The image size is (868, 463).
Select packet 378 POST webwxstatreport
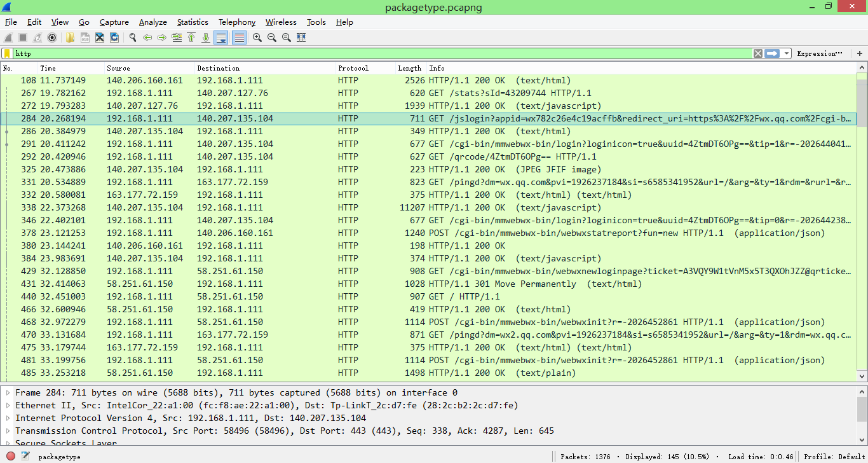(428, 233)
